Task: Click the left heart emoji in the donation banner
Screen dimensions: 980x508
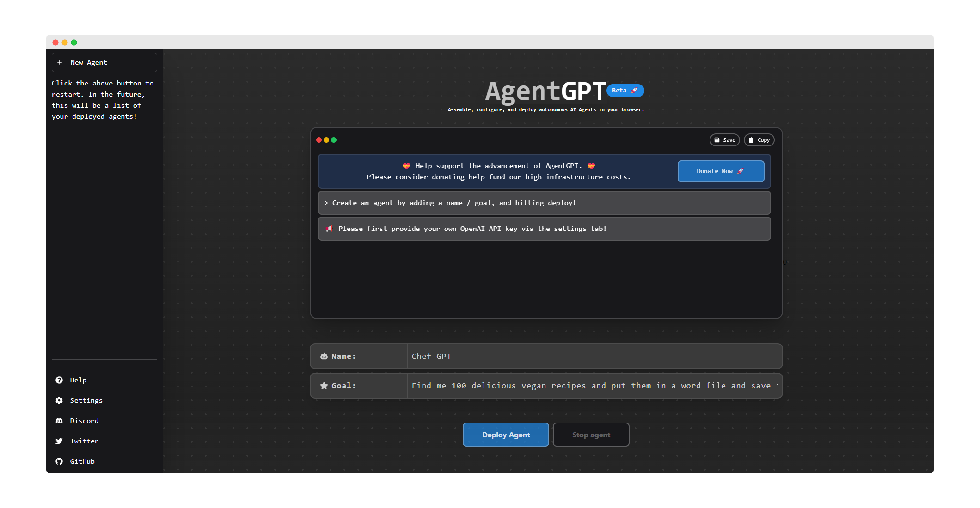Action: pyautogui.click(x=406, y=166)
